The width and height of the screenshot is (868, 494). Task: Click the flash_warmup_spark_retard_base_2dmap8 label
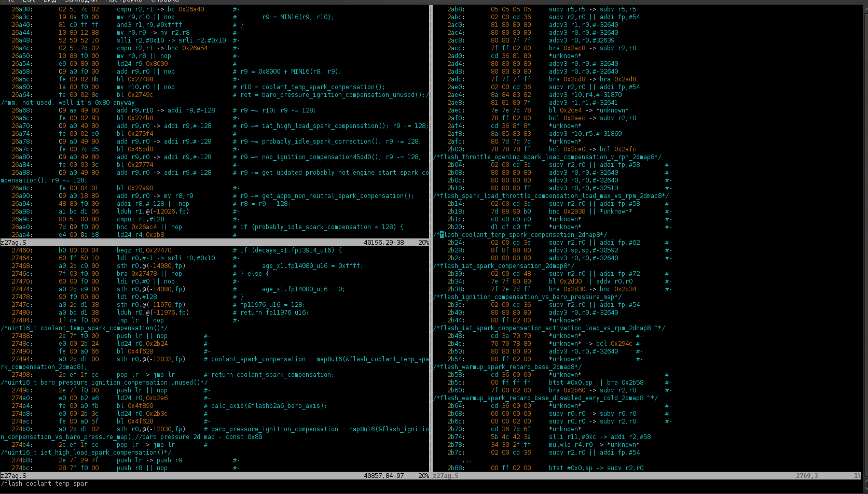pyautogui.click(x=507, y=367)
